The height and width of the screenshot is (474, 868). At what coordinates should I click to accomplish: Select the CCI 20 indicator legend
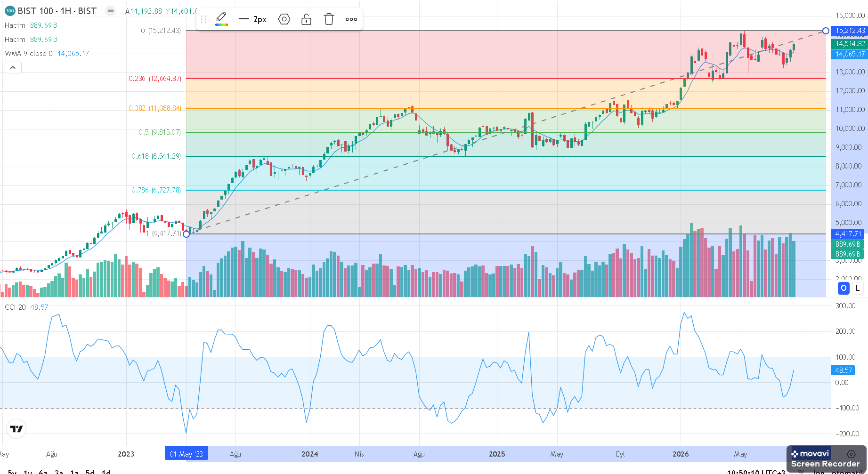(x=15, y=307)
